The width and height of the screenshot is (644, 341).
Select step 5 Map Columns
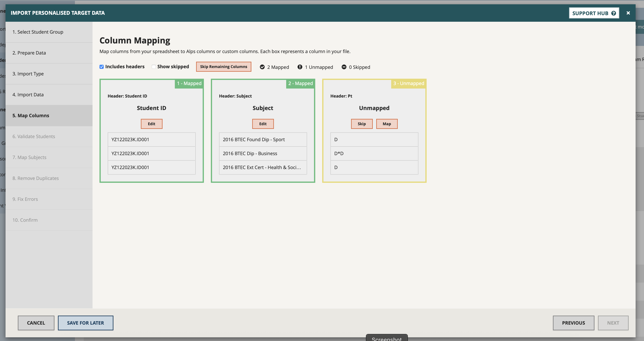click(49, 116)
